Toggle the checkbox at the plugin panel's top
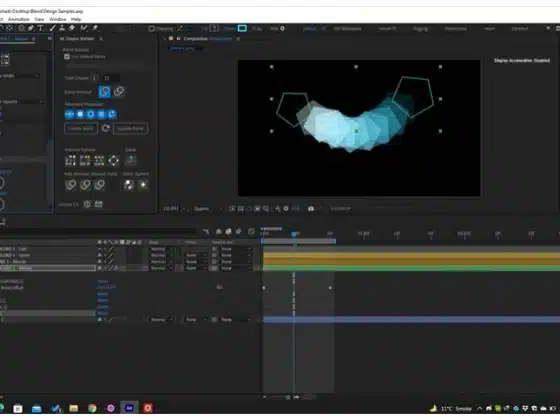The image size is (560, 420). [x=67, y=57]
